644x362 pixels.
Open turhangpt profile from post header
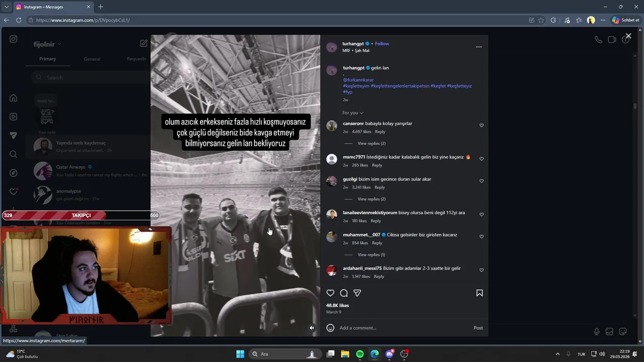click(x=353, y=44)
